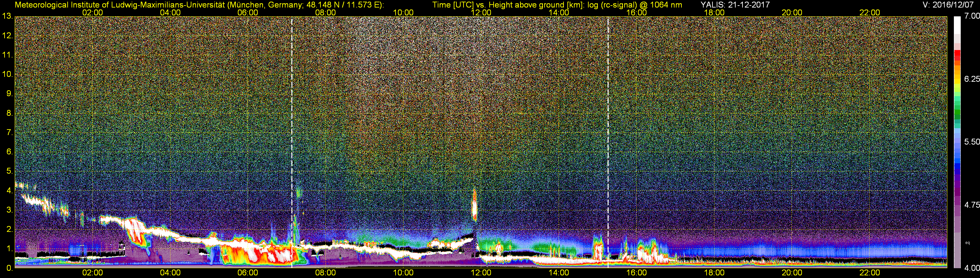Click the 08:00 label on the bottom time axis
The image size is (980, 278).
326,273
